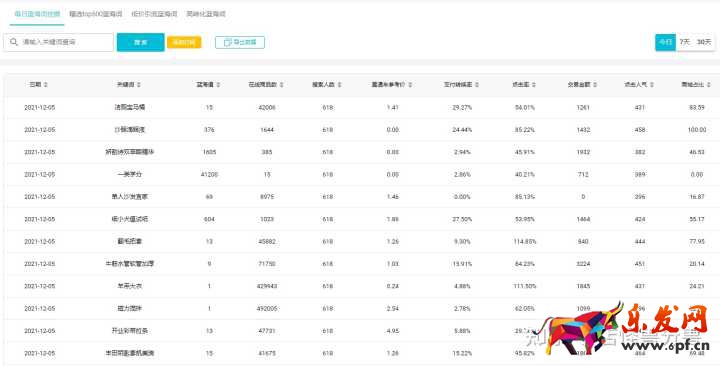The height and width of the screenshot is (366, 720).
Task: Sort by 蓝海值 column sort arrows
Action: (218, 85)
